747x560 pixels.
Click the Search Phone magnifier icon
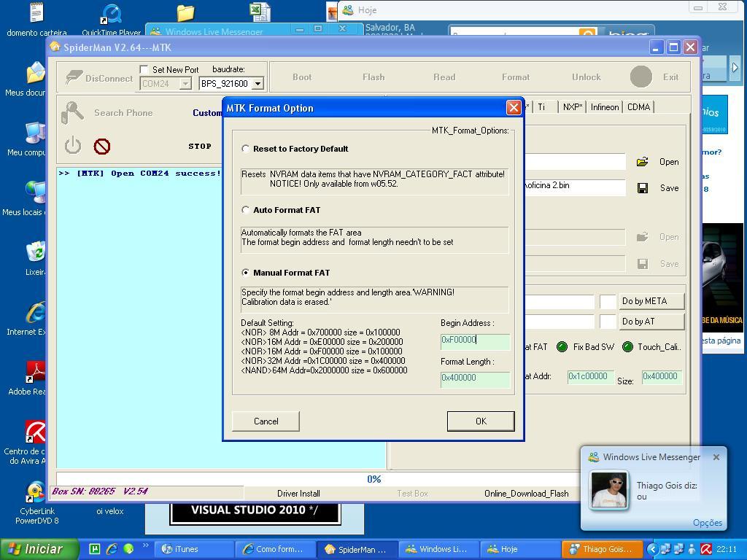(x=73, y=113)
